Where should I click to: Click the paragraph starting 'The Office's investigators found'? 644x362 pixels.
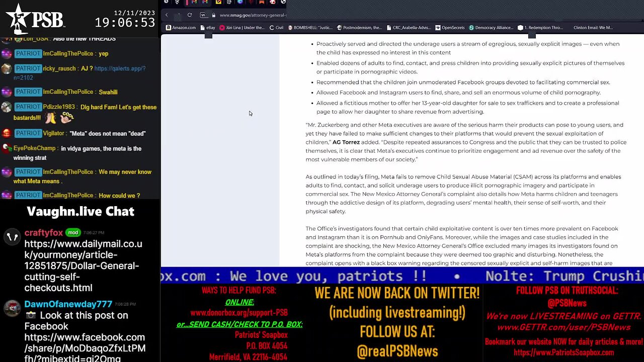tap(462, 246)
